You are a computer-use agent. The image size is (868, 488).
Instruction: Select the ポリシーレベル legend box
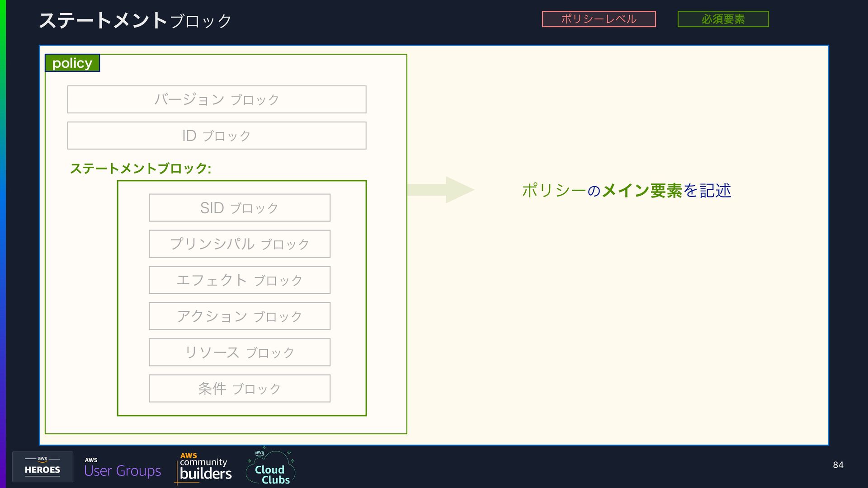tap(599, 19)
